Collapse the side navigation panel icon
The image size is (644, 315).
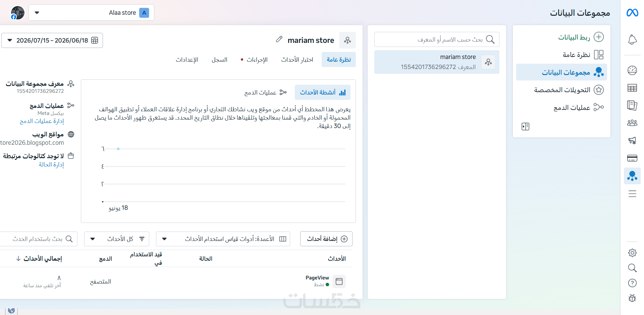526,126
